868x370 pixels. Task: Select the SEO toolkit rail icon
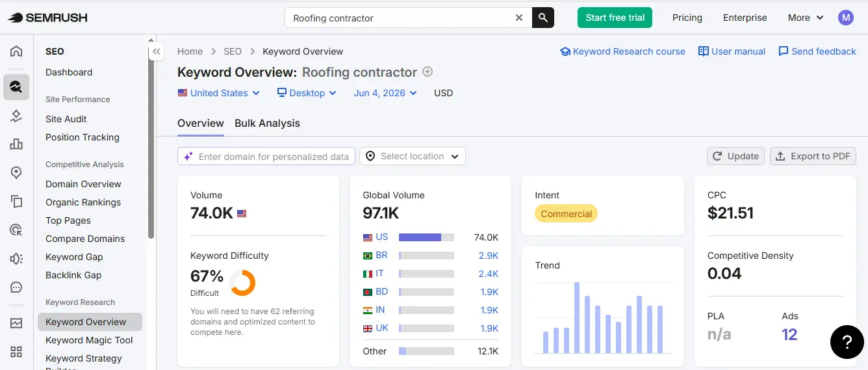[x=16, y=86]
